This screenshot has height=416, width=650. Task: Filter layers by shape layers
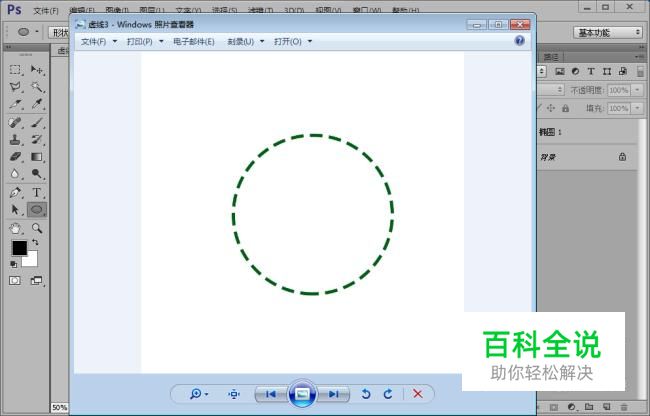(x=607, y=71)
